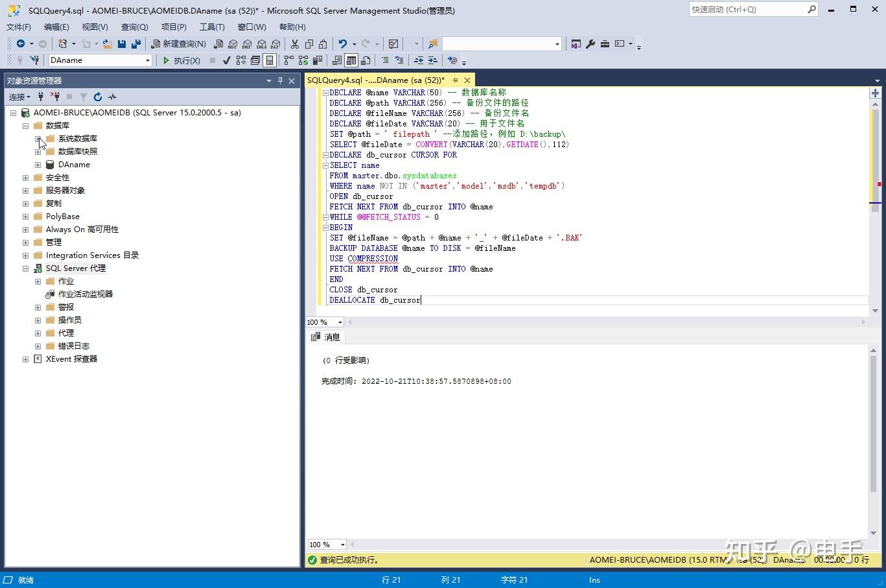Click the Find in Files icon
The image size is (886, 588).
click(x=432, y=43)
